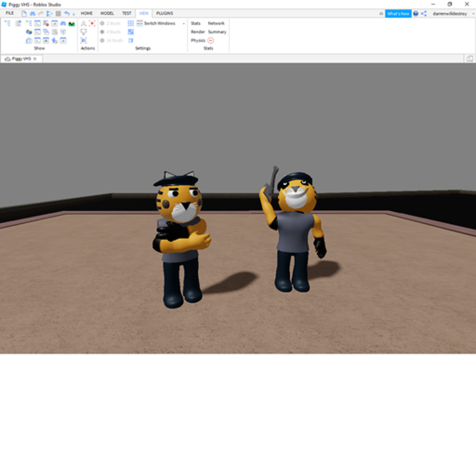
Task: Open the Explorer panel icon
Action: (x=7, y=23)
